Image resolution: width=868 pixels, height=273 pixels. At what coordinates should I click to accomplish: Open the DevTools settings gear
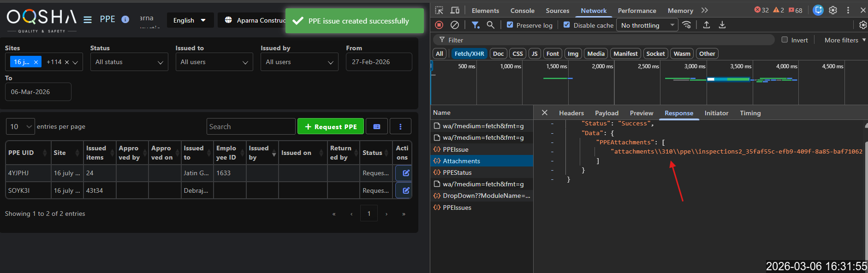coord(833,10)
